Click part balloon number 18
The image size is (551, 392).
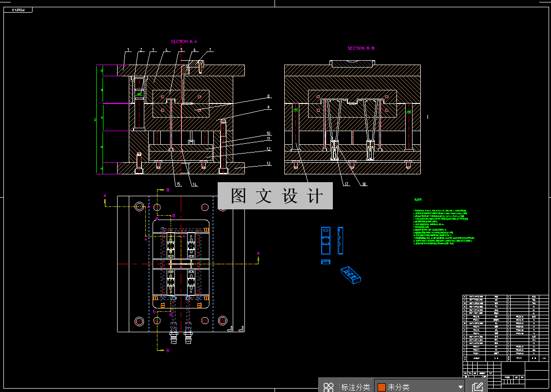point(364,184)
